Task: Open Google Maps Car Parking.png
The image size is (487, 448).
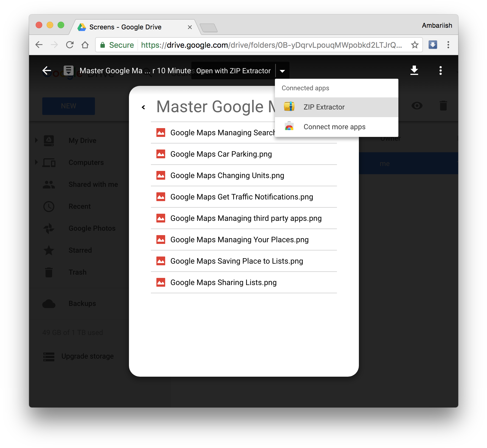Action: (x=244, y=154)
